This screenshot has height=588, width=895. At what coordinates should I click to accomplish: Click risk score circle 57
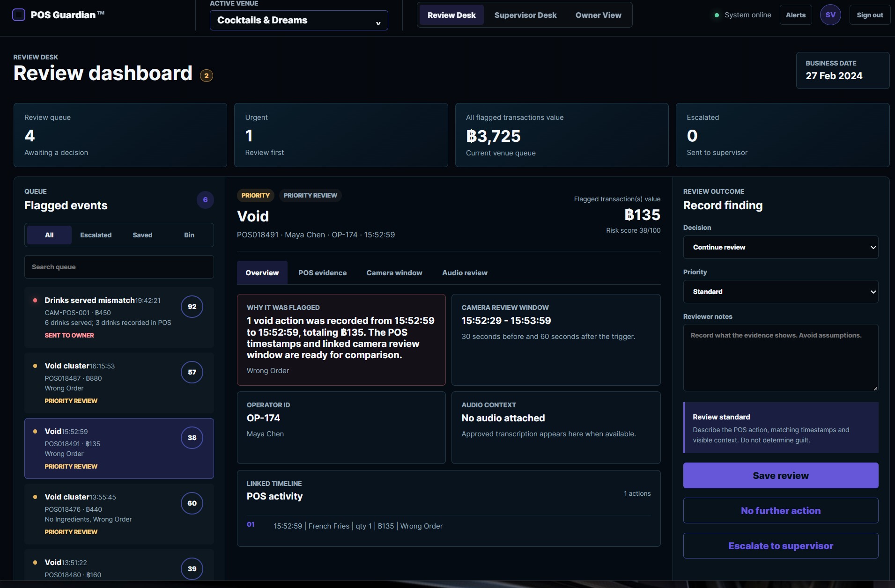point(192,372)
